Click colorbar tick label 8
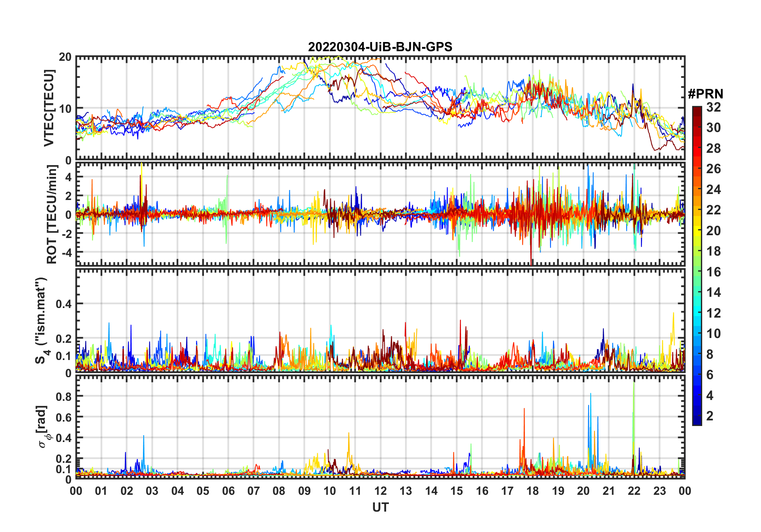 [x=710, y=354]
